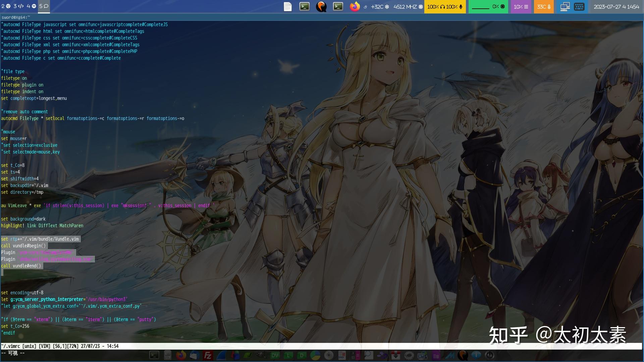Open the Thunderbird mail dock icon
This screenshot has height=362, width=644.
pyautogui.click(x=195, y=355)
